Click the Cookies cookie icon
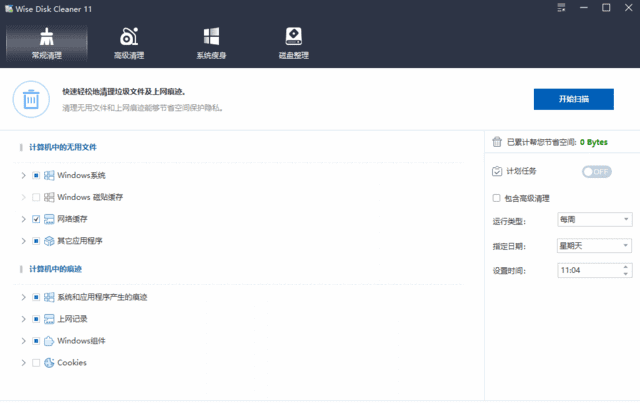This screenshot has width=640, height=403. point(49,363)
